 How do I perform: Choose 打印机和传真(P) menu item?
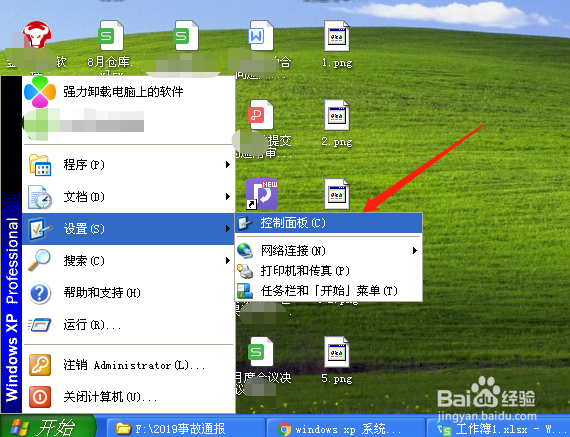[x=329, y=271]
